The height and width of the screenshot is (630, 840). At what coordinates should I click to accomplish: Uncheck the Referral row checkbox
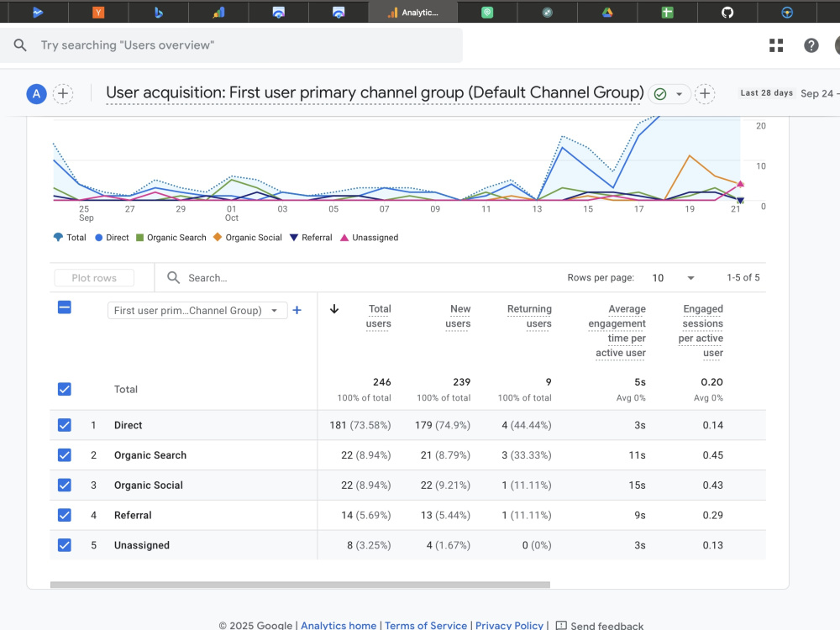tap(65, 515)
